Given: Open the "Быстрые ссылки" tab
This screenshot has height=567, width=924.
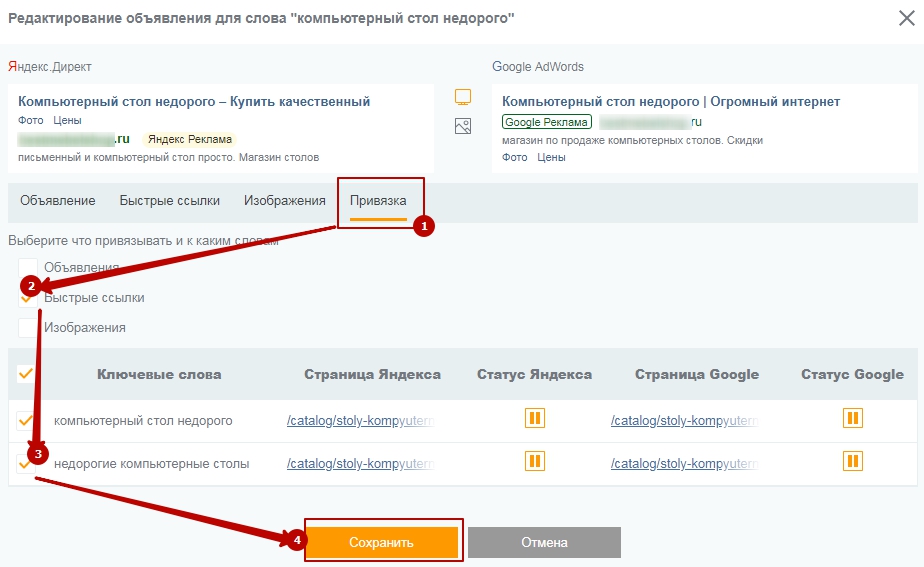Looking at the screenshot, I should click(x=170, y=201).
